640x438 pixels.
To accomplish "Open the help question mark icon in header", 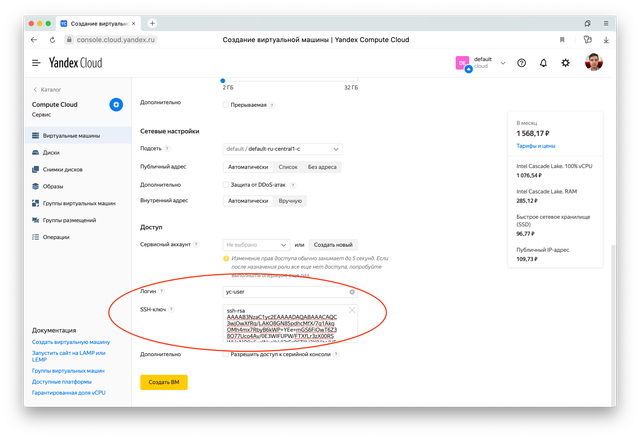I will pos(521,63).
